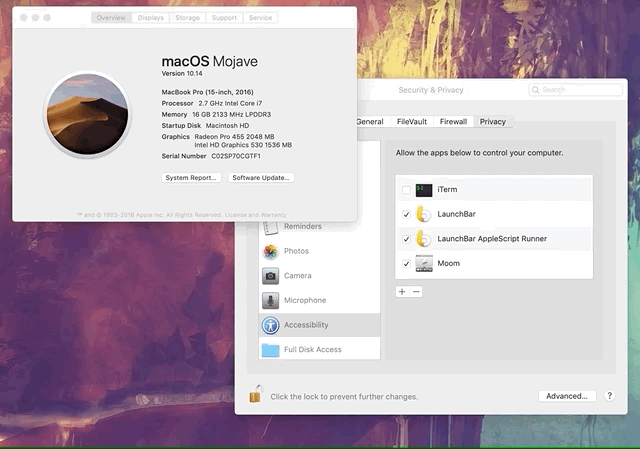The width and height of the screenshot is (640, 449).
Task: Select the Microphone row label
Action: pyautogui.click(x=305, y=300)
